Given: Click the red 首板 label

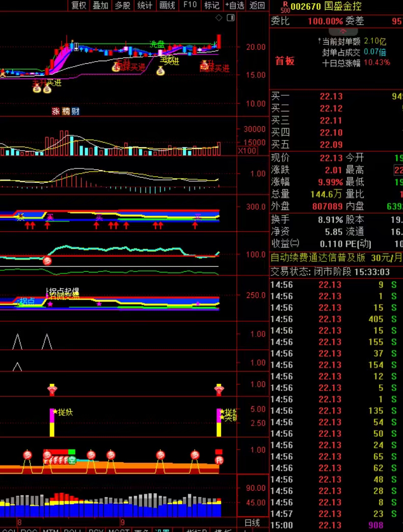Looking at the screenshot, I should (x=284, y=61).
